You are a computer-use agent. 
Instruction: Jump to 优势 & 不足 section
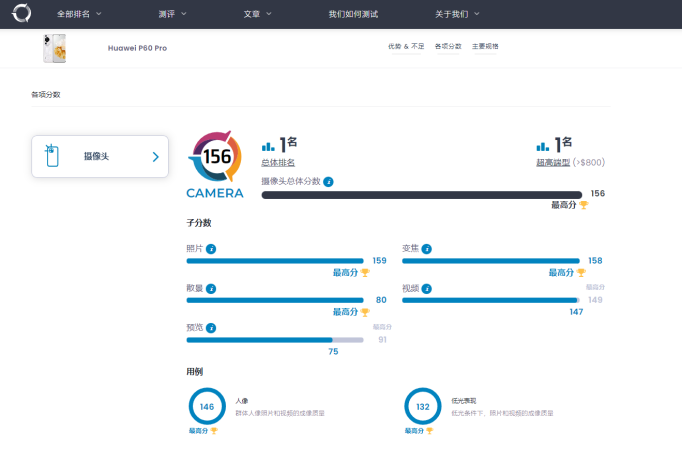[406, 47]
